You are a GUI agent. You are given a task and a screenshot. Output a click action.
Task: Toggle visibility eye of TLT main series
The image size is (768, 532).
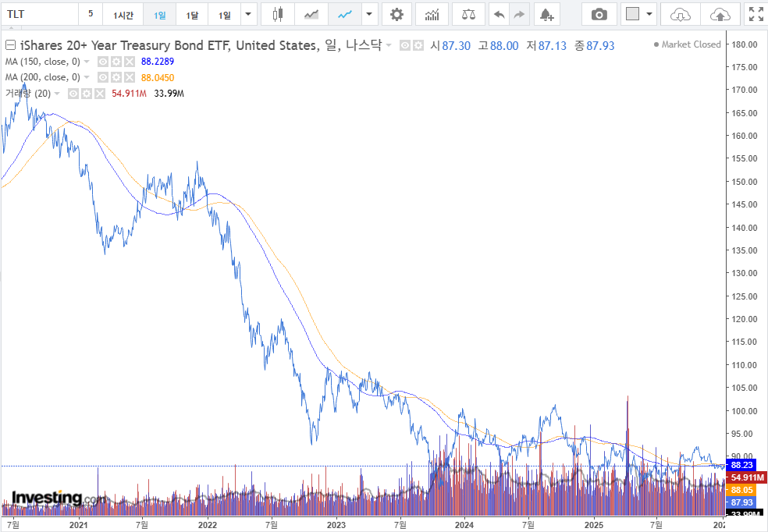pyautogui.click(x=404, y=45)
